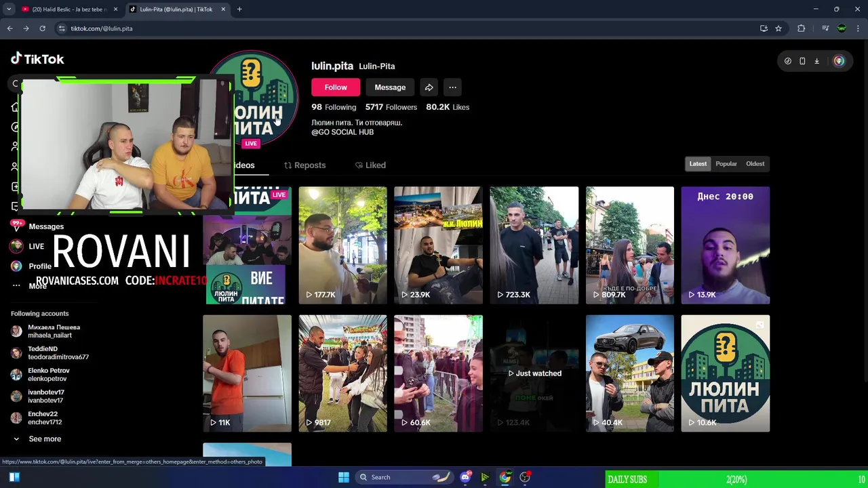Click the share arrow icon beside Message
868x488 pixels.
pyautogui.click(x=429, y=87)
